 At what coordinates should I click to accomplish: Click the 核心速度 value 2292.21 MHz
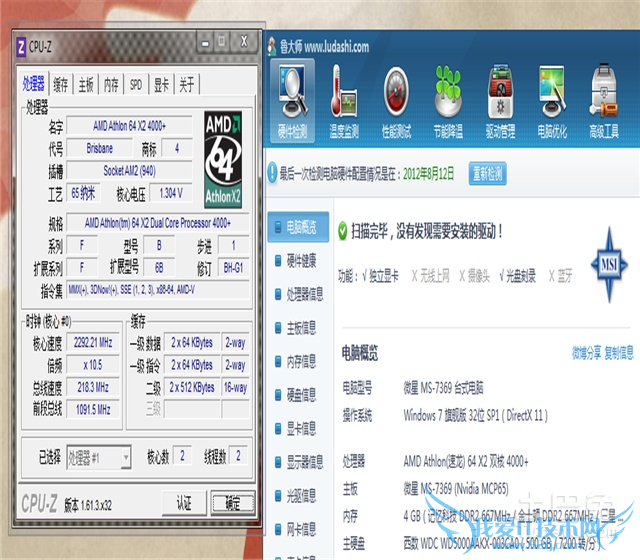point(93,342)
